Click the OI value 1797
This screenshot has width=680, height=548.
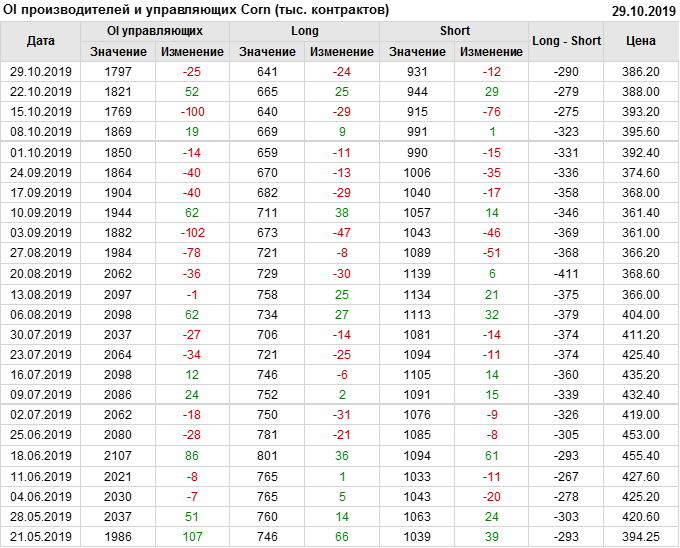118,73
